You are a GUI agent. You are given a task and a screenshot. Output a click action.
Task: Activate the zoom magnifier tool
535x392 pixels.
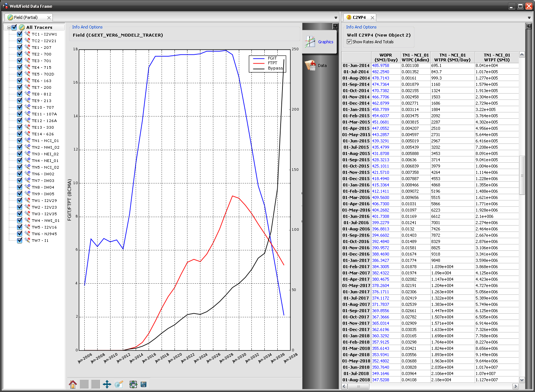(119, 384)
